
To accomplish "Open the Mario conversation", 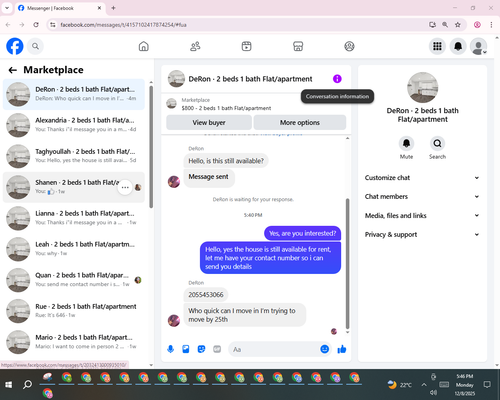I will 74,342.
